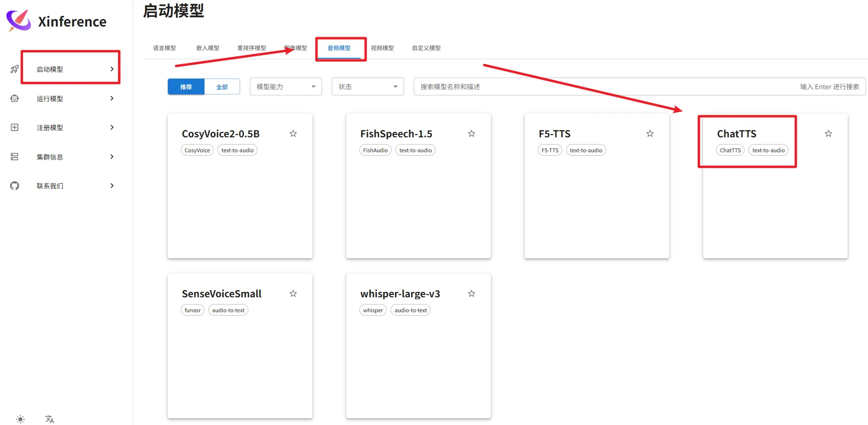Click the rocket icon for 启动模型
The width and height of the screenshot is (868, 425).
pos(14,69)
